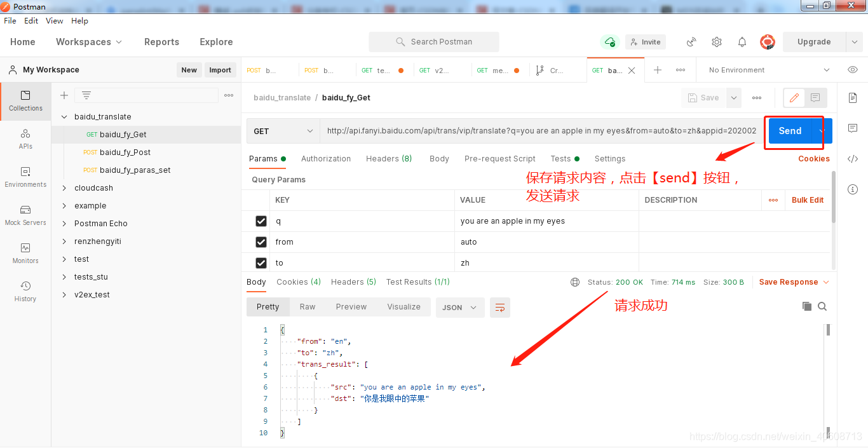Click the Send button
868x448 pixels.
point(790,131)
